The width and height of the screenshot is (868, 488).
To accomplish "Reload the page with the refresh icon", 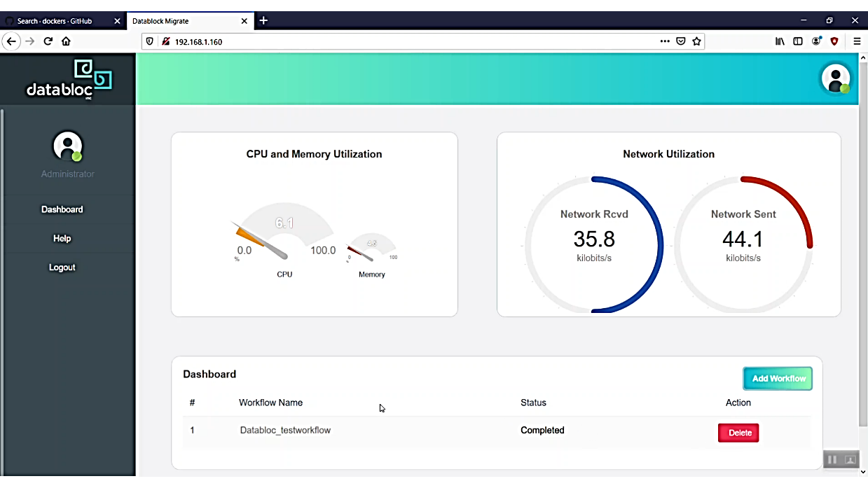I will (48, 41).
